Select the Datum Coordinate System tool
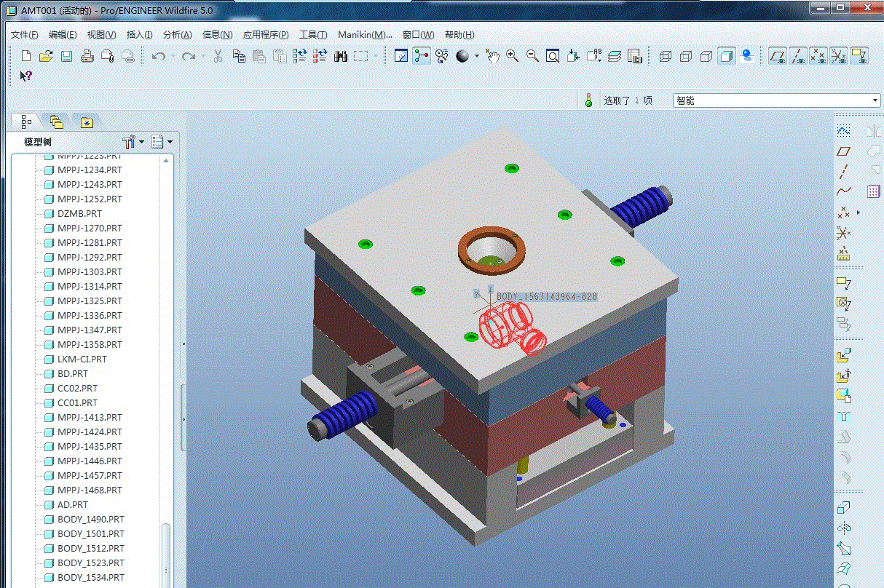The width and height of the screenshot is (884, 588). (844, 233)
